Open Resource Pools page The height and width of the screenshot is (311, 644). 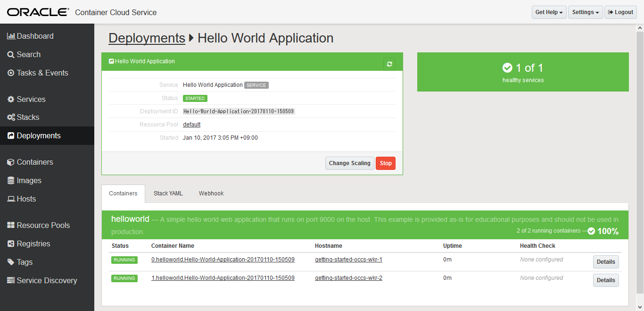(47, 226)
